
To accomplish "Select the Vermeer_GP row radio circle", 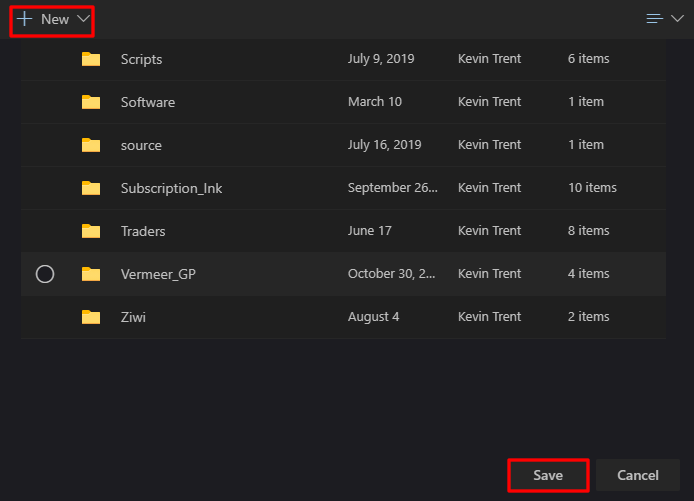I will click(x=45, y=274).
